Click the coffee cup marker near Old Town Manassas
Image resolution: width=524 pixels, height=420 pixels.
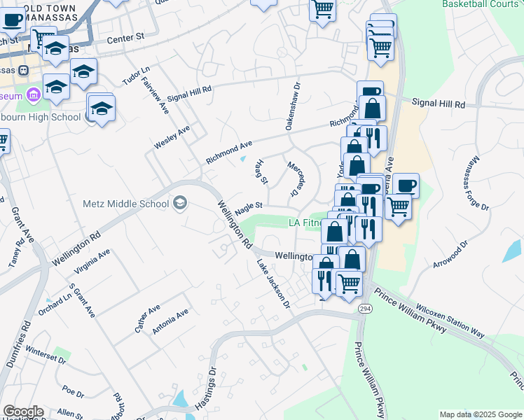(12, 20)
